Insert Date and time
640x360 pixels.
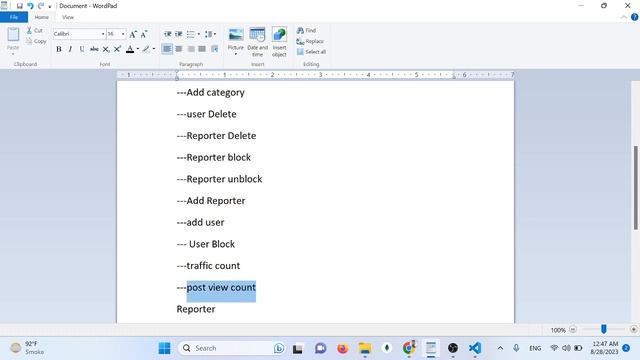[x=258, y=42]
